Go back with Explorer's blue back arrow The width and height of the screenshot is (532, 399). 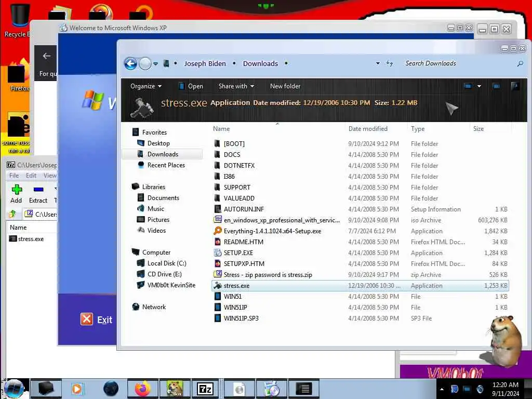(x=130, y=63)
